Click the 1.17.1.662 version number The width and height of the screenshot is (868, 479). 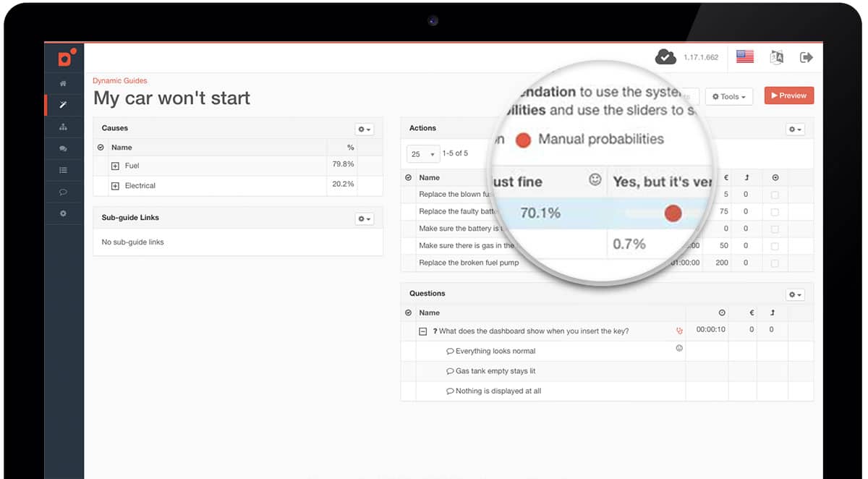pos(701,57)
